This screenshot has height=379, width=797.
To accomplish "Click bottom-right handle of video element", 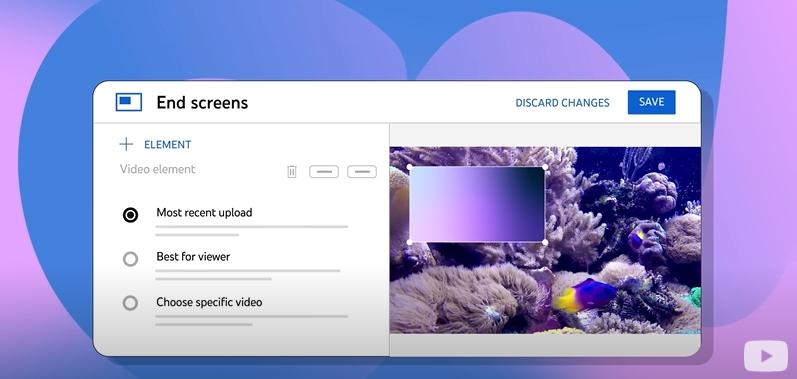I will (545, 242).
